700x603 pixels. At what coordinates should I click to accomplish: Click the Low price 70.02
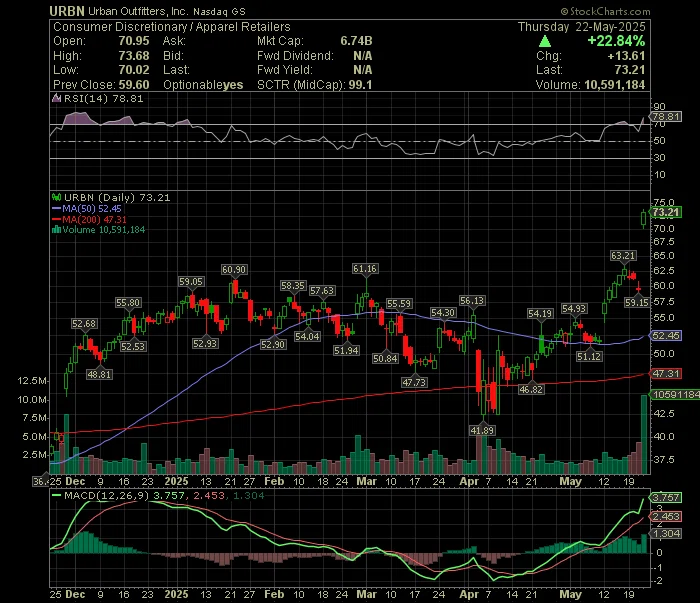[133, 70]
